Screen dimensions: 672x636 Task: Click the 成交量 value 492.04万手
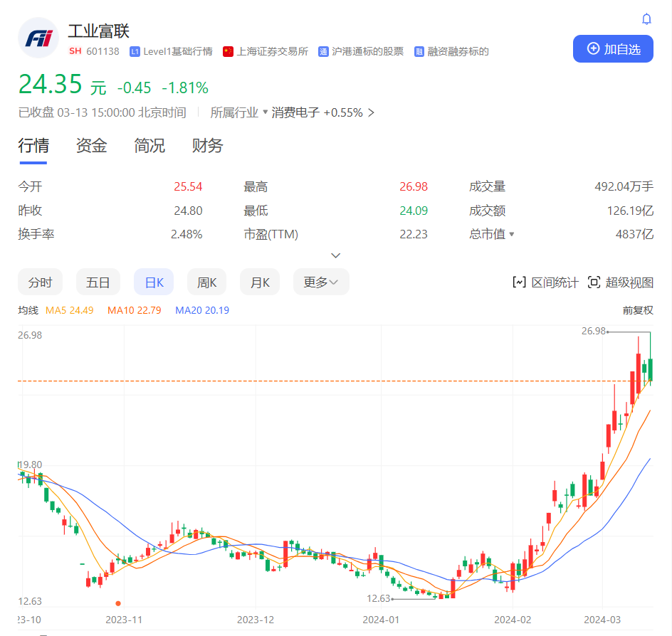[624, 186]
